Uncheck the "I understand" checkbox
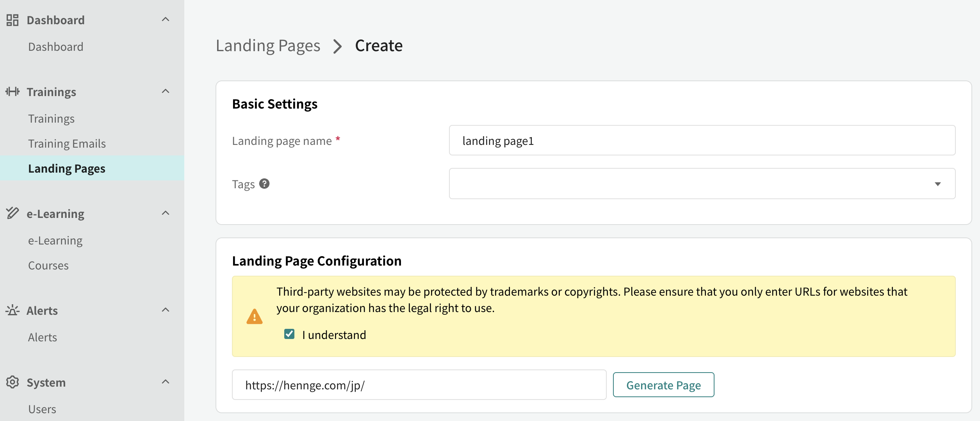Image resolution: width=980 pixels, height=421 pixels. coord(289,334)
